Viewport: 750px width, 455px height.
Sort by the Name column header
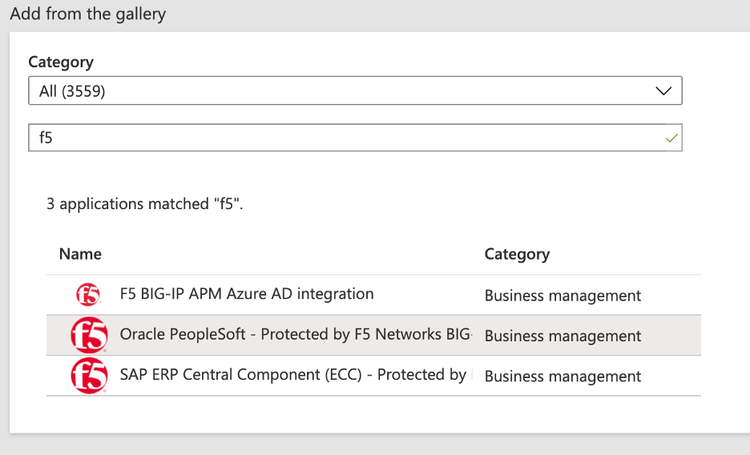pos(80,254)
